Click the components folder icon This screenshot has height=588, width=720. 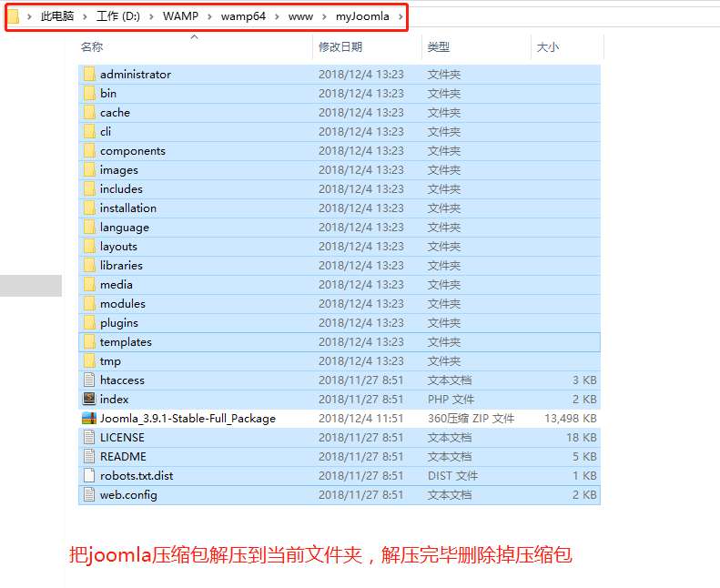click(x=89, y=151)
